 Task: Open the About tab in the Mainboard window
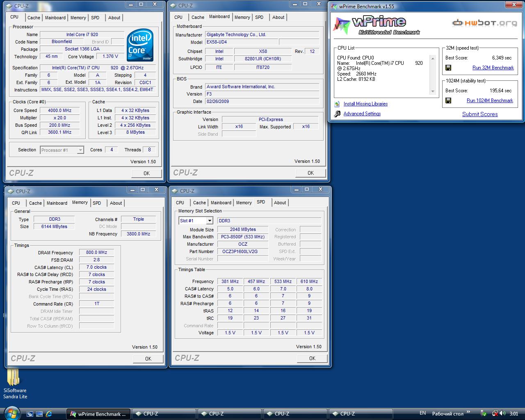[x=278, y=17]
